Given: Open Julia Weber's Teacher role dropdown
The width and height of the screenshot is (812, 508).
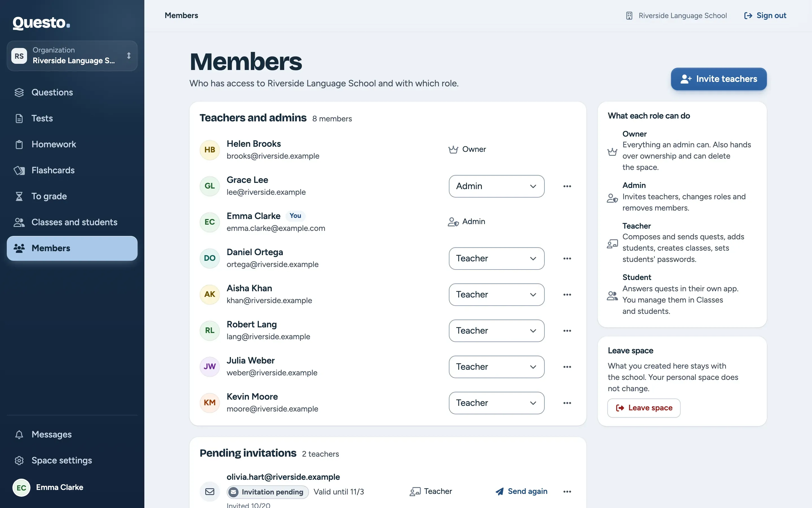Looking at the screenshot, I should (x=497, y=367).
